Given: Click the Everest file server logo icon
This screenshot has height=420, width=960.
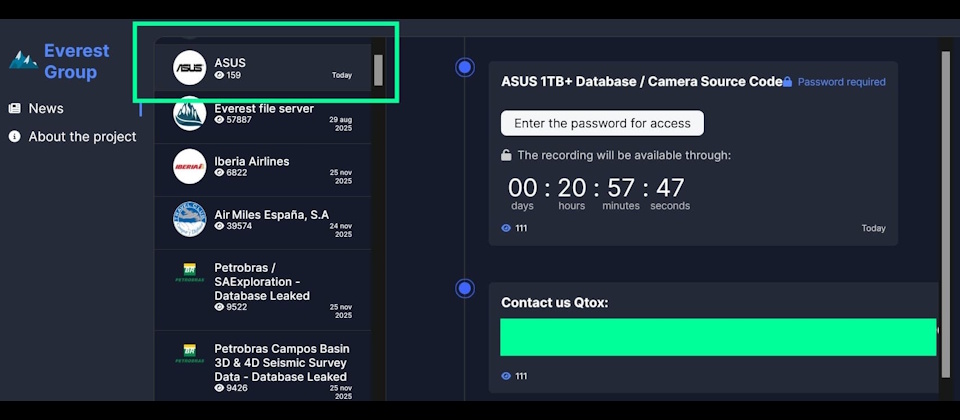Looking at the screenshot, I should (x=189, y=114).
